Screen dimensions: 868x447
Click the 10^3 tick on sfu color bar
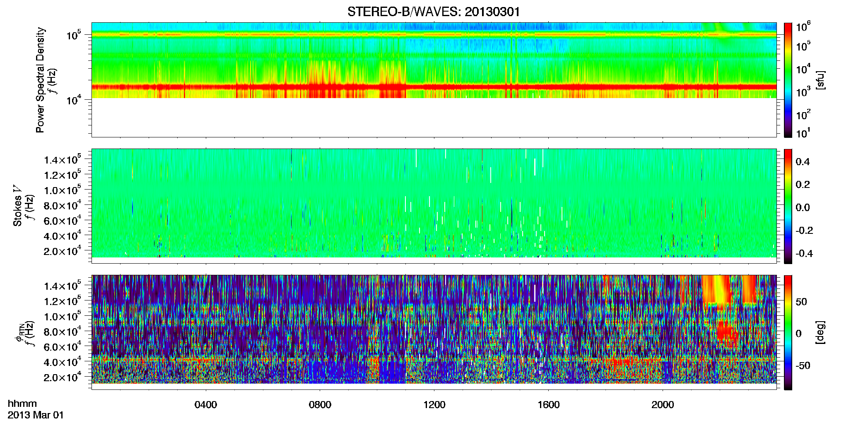tap(803, 92)
